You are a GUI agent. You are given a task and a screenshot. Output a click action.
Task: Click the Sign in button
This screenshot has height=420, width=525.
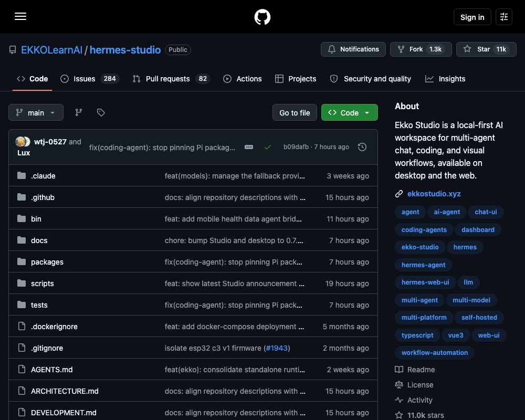pyautogui.click(x=472, y=17)
